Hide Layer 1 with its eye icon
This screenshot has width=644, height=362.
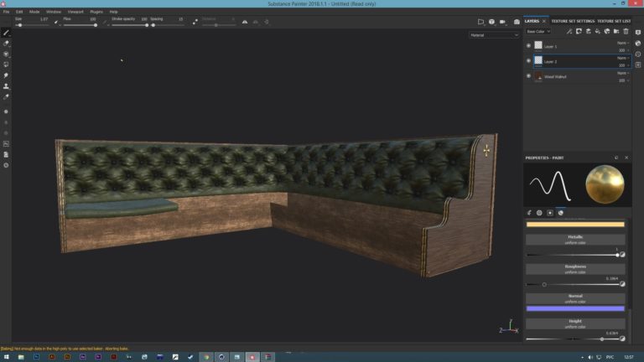click(x=528, y=45)
